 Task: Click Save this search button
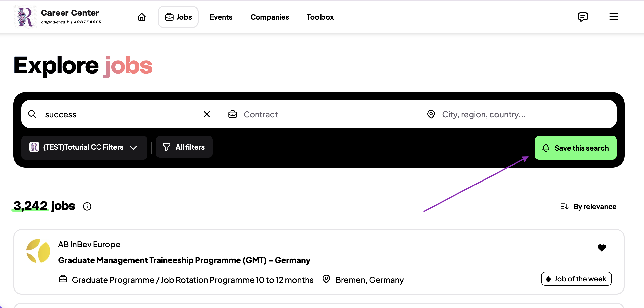(576, 148)
